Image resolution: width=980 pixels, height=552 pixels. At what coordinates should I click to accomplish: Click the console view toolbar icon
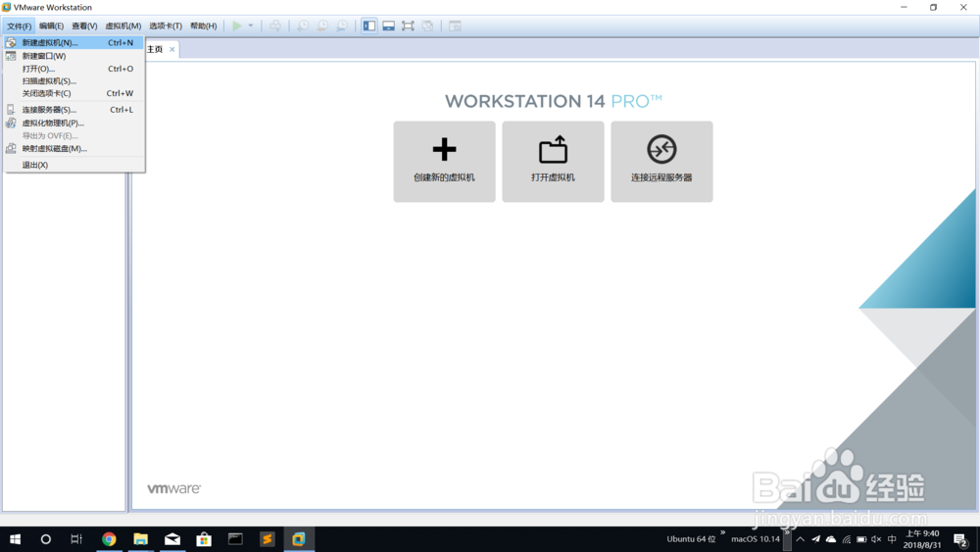click(455, 25)
